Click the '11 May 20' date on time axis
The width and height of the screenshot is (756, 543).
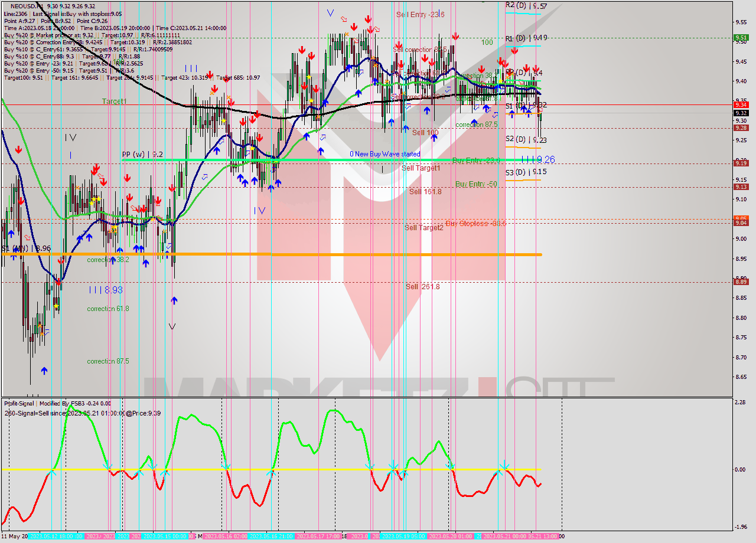coord(14,537)
